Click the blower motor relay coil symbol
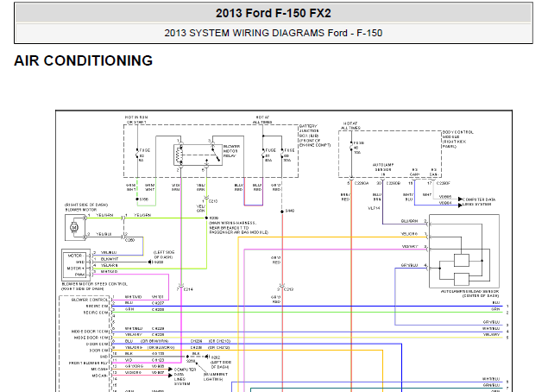Viewport: 548px width, 392px height. click(x=180, y=155)
